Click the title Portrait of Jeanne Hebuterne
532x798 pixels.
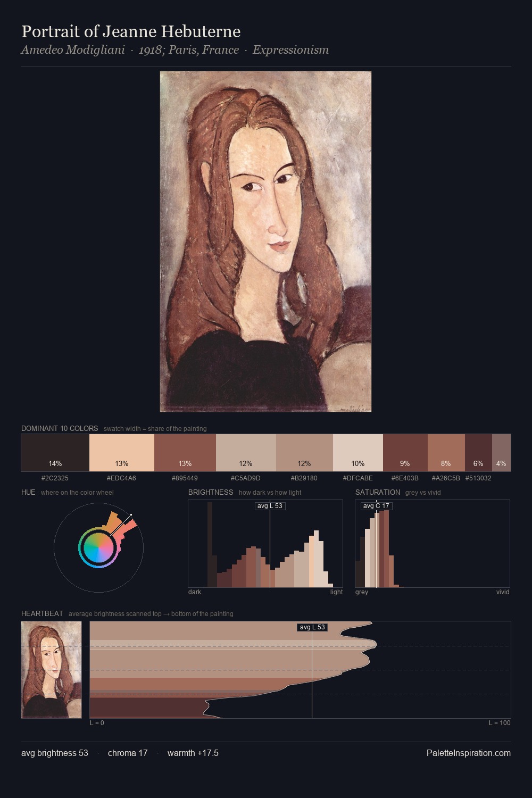pyautogui.click(x=131, y=31)
